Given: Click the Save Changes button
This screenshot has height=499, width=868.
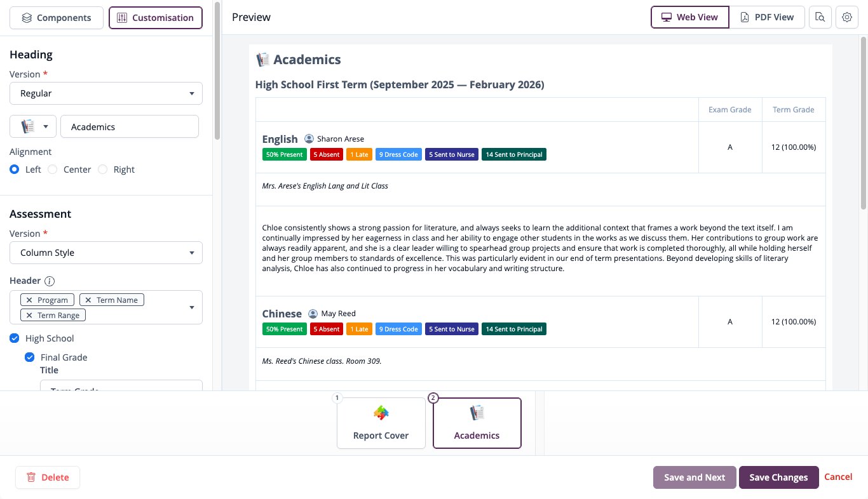Looking at the screenshot, I should click(778, 477).
